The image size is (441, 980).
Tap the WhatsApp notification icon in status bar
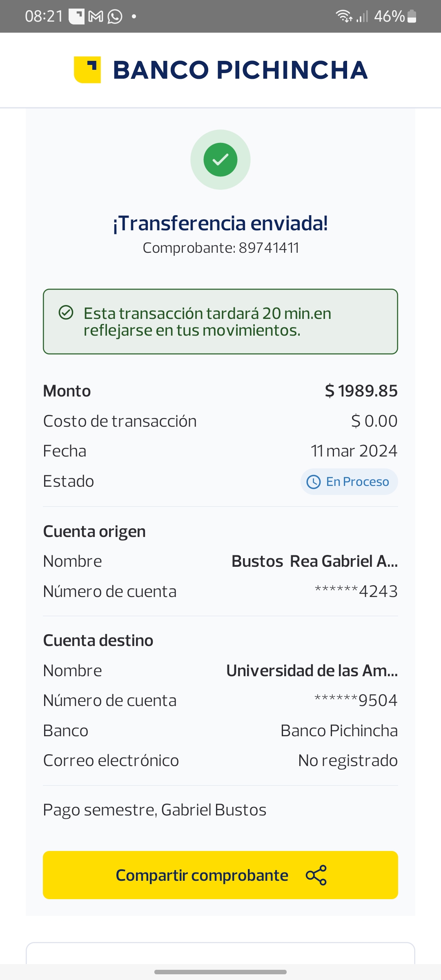[115, 17]
